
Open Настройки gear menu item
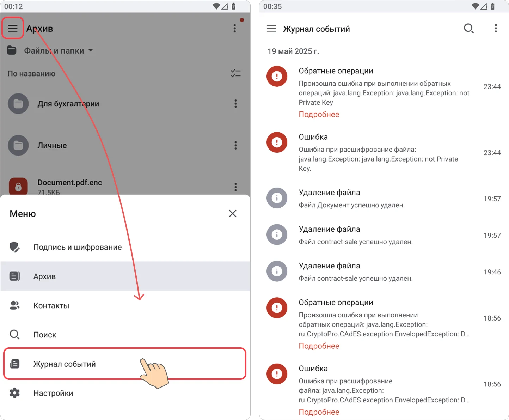(125, 393)
